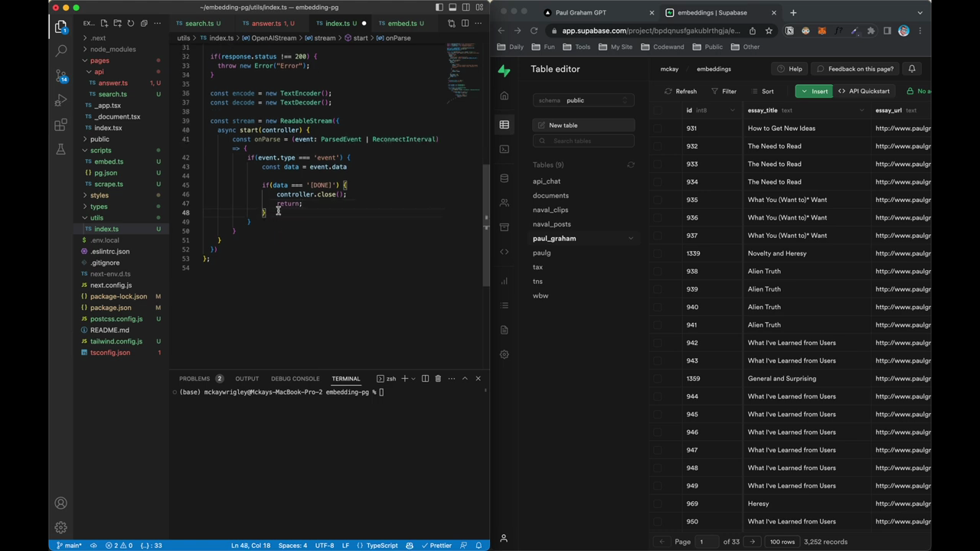Open VS Code notifications bell in status bar

479,546
